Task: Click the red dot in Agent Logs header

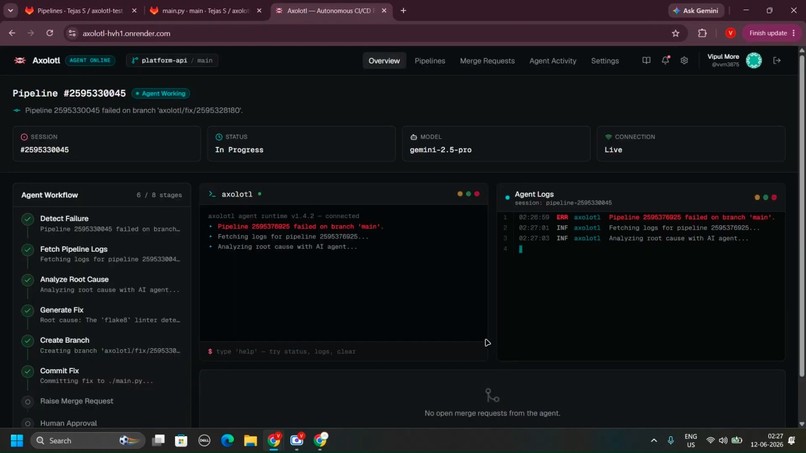Action: pyautogui.click(x=774, y=197)
